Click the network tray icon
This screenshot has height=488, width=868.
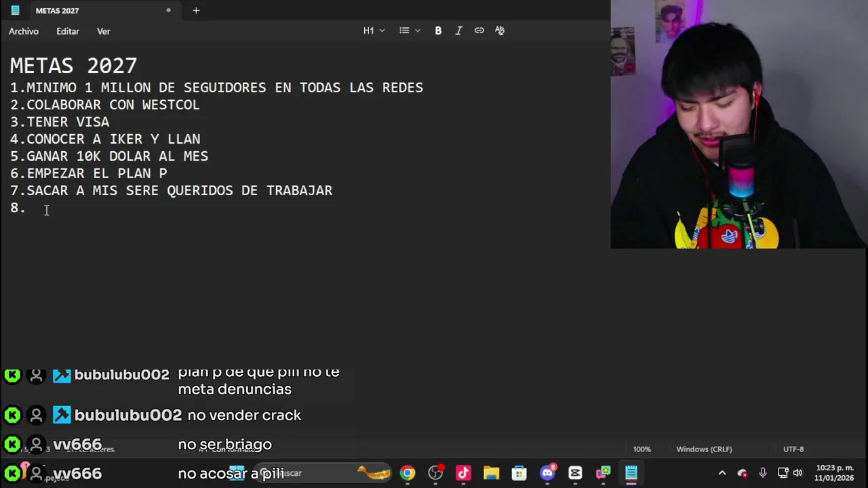[783, 473]
